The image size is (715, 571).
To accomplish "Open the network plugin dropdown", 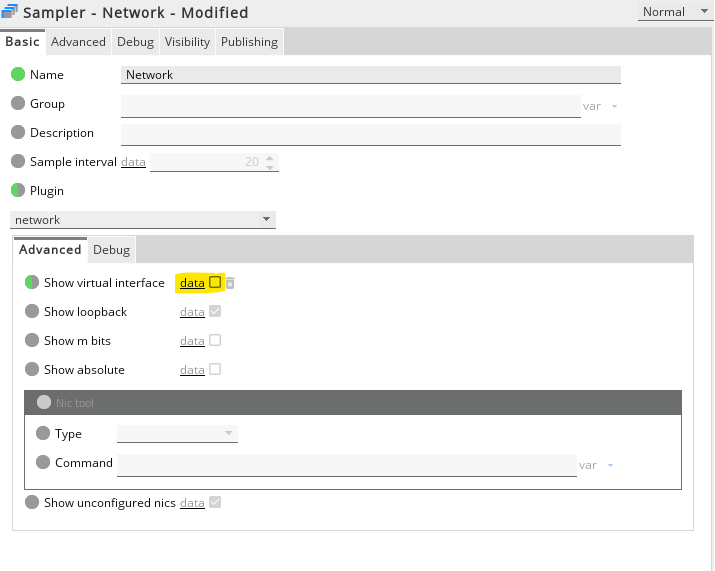I will tap(143, 220).
